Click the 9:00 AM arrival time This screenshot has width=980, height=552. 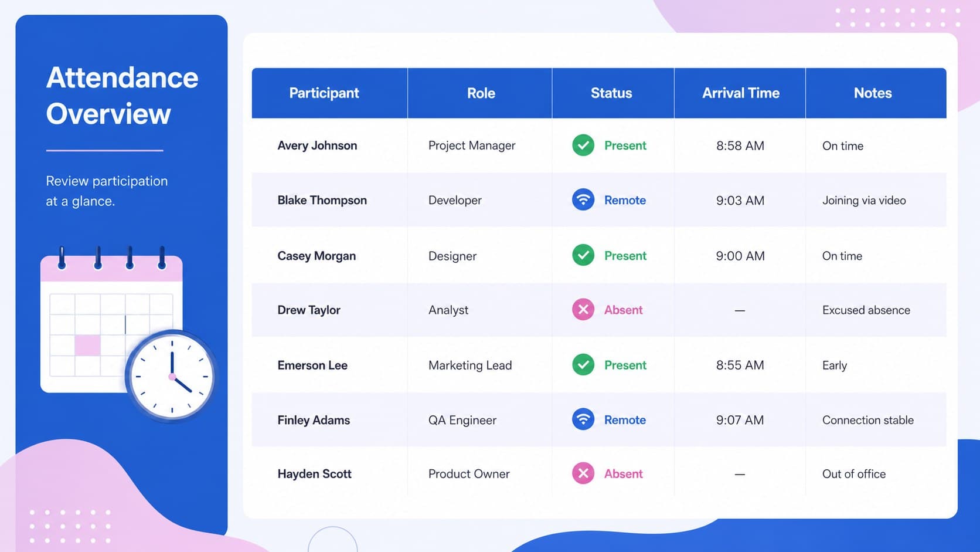(740, 256)
